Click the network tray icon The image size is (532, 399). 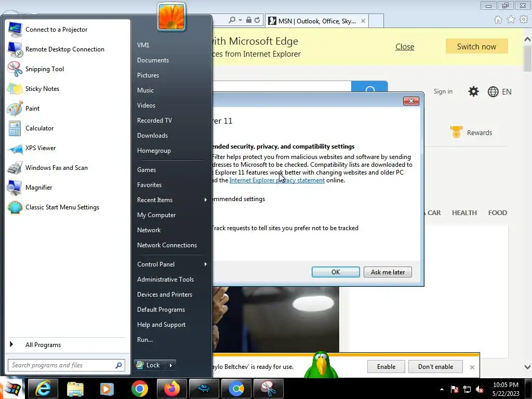pos(467,390)
